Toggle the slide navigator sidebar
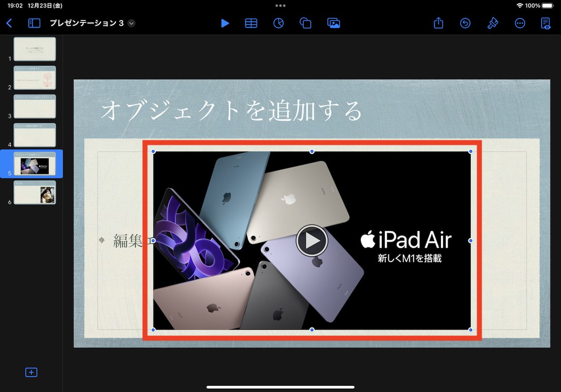Image resolution: width=561 pixels, height=392 pixels. pyautogui.click(x=34, y=23)
